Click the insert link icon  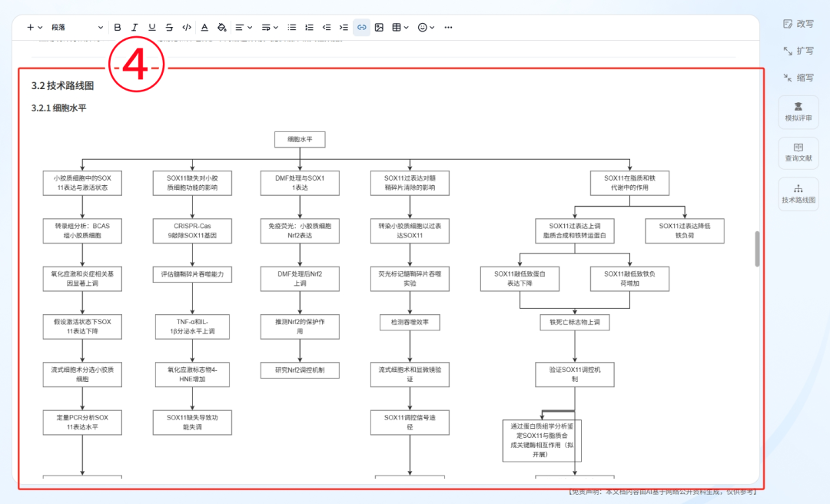(x=361, y=28)
